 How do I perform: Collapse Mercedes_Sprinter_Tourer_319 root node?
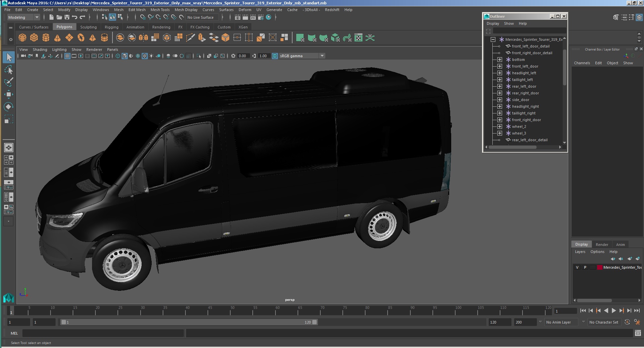coord(493,39)
